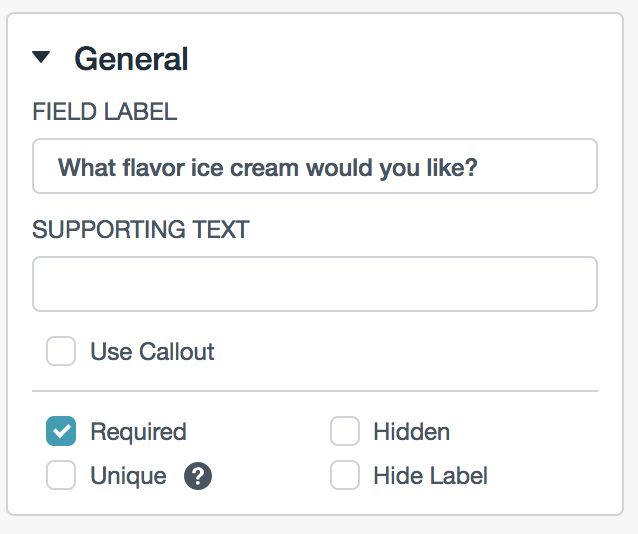Click the SUPPORTING TEXT caption
Image resolution: width=638 pixels, height=534 pixels.
click(x=141, y=229)
